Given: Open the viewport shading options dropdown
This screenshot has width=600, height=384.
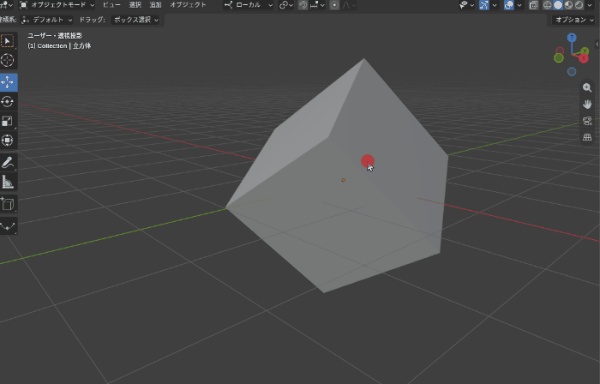Looking at the screenshot, I should click(x=589, y=5).
